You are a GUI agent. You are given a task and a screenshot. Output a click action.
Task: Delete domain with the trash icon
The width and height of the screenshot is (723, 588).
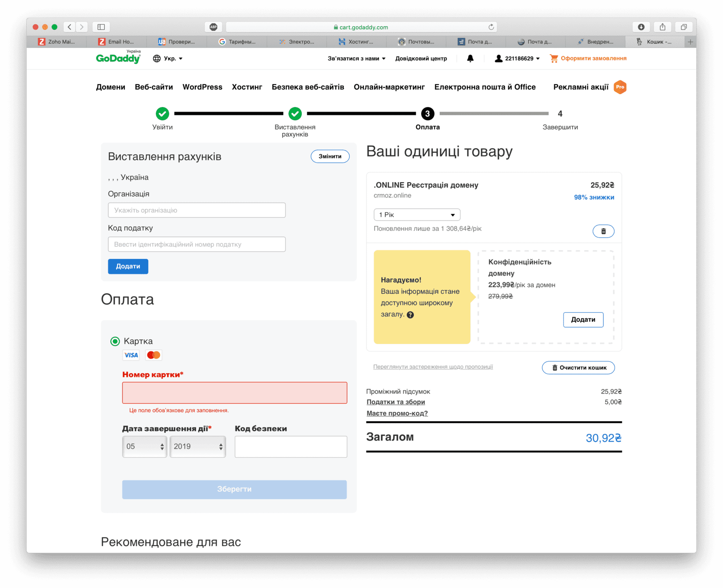click(603, 231)
